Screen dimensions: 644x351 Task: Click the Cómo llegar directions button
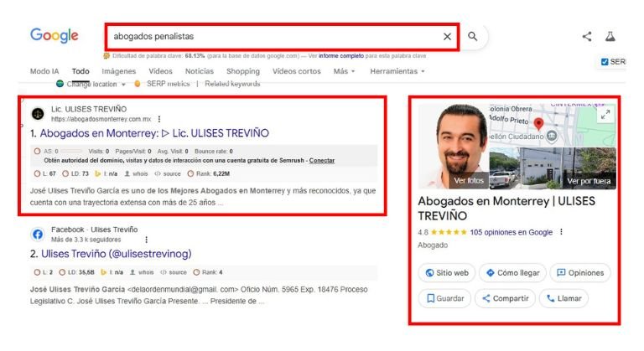[513, 273]
